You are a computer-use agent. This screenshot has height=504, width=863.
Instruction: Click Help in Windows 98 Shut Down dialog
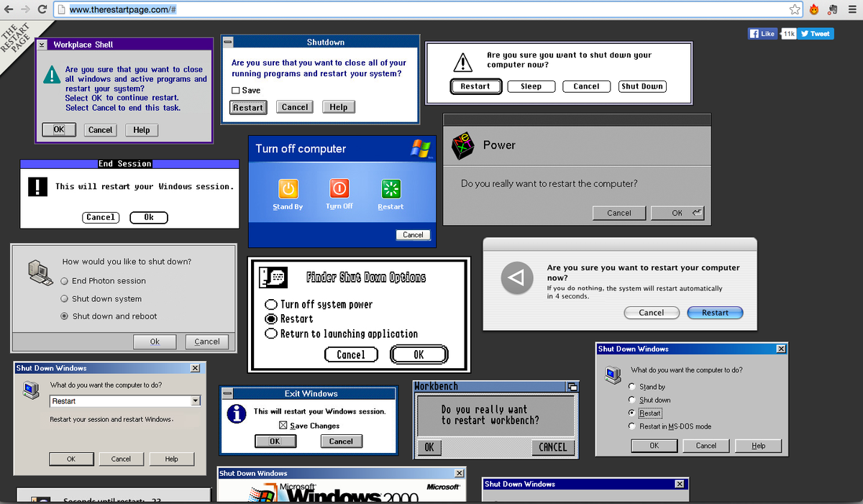click(759, 446)
